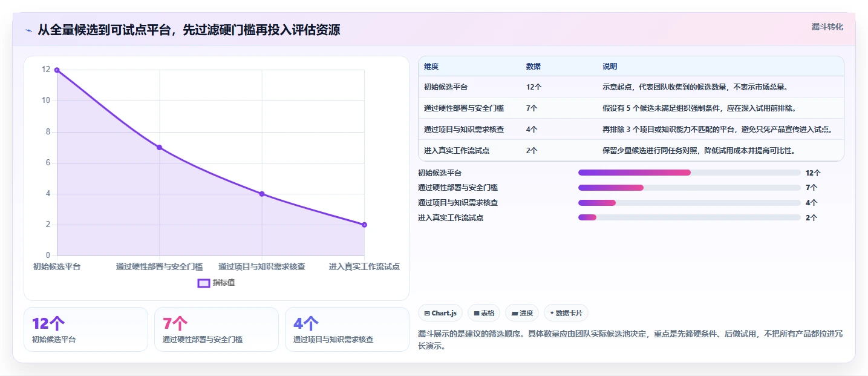Open the 4个 data card

(x=347, y=329)
